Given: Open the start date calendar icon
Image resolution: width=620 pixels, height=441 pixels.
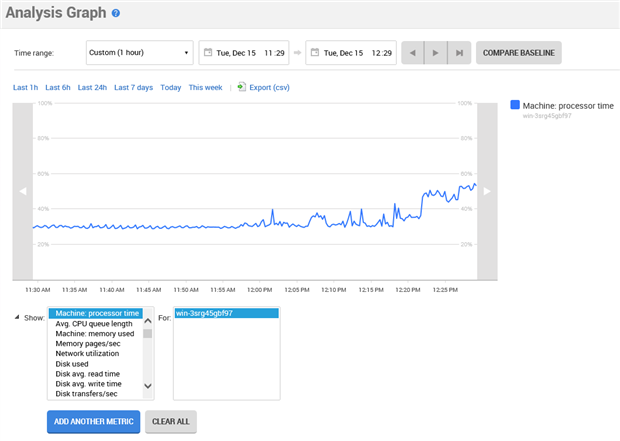Looking at the screenshot, I should click(209, 52).
